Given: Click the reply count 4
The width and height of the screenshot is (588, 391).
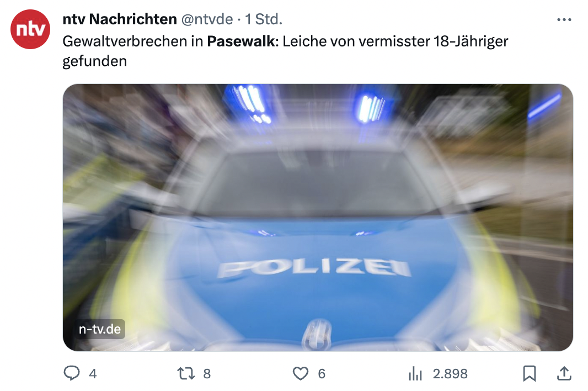Looking at the screenshot, I should (93, 374).
